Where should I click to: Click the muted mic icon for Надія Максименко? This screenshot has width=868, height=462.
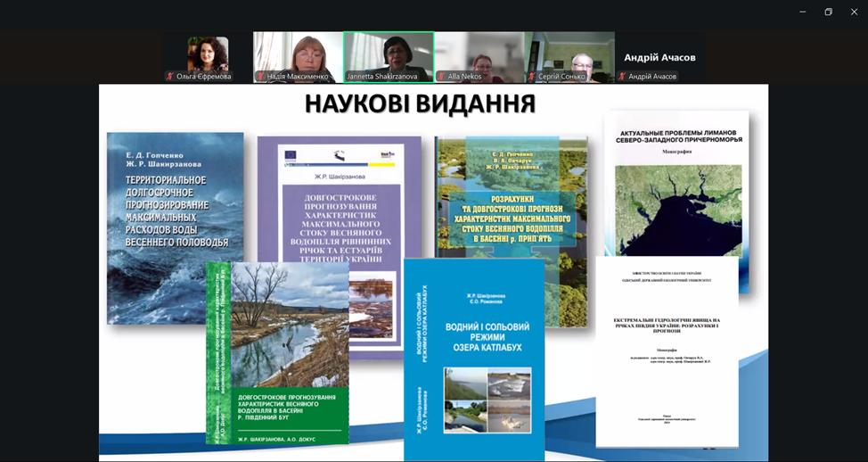click(260, 77)
